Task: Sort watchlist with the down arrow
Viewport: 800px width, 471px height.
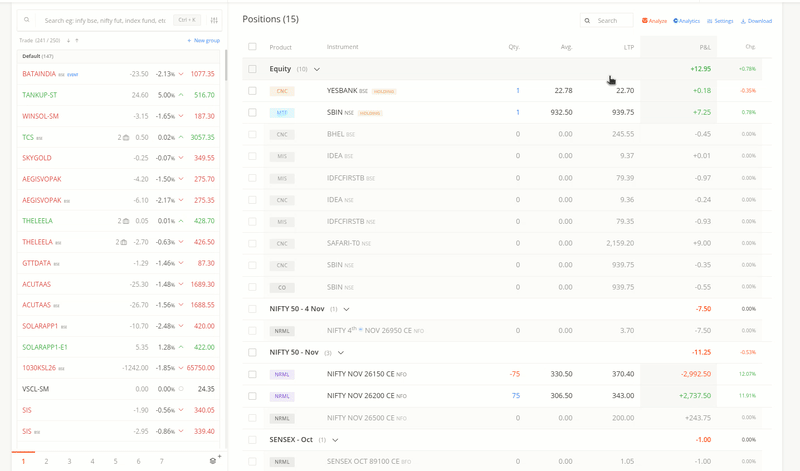Action: 68,40
